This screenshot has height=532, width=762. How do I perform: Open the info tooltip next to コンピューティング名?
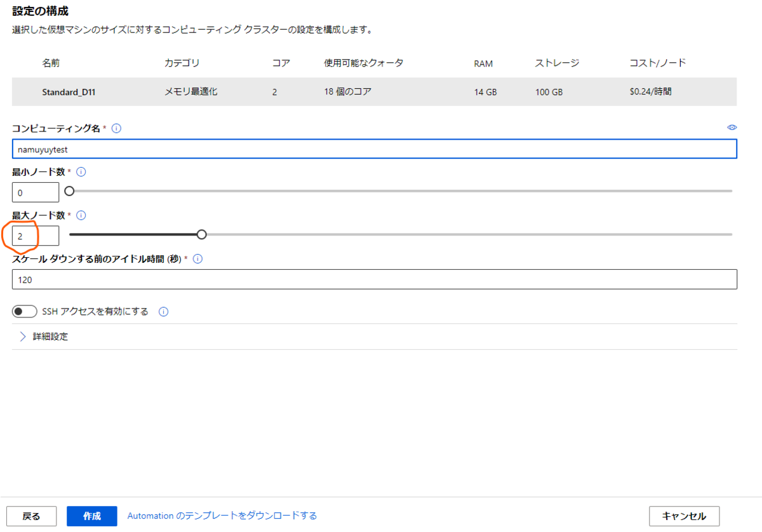click(x=117, y=128)
